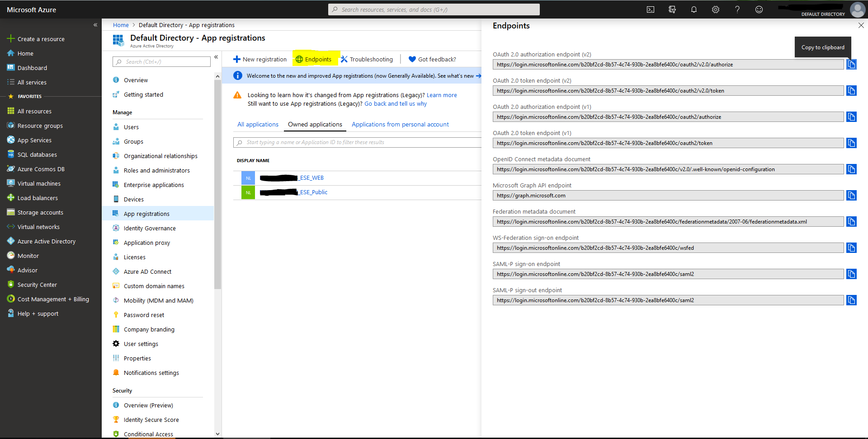Click Go back and tell us why
Viewport: 868px width, 439px height.
click(x=396, y=103)
